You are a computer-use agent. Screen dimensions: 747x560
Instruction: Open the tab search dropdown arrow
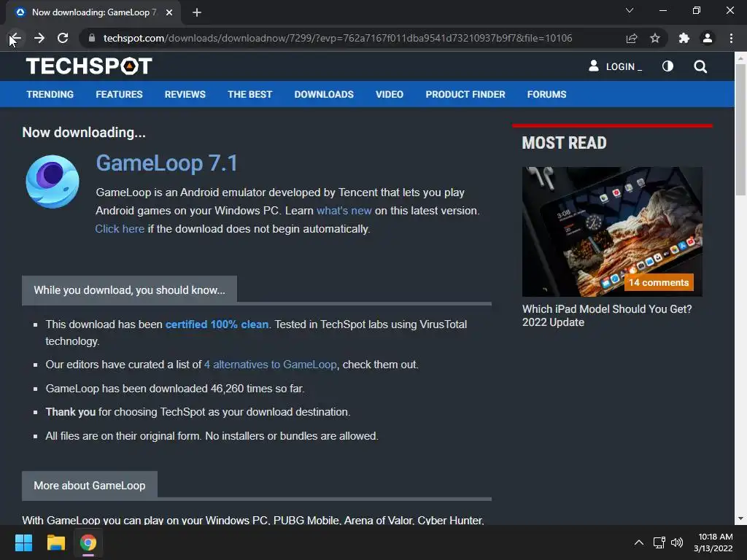[630, 10]
